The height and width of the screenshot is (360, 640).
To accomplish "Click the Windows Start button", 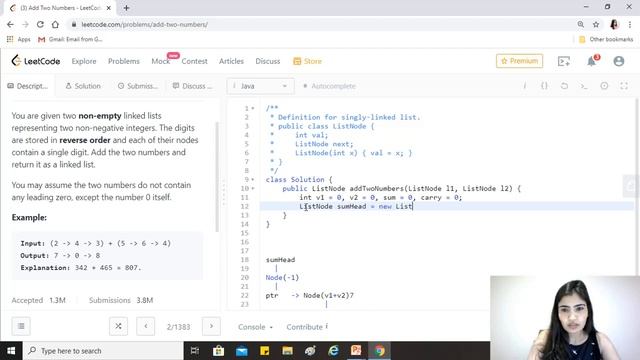I will 11,351.
